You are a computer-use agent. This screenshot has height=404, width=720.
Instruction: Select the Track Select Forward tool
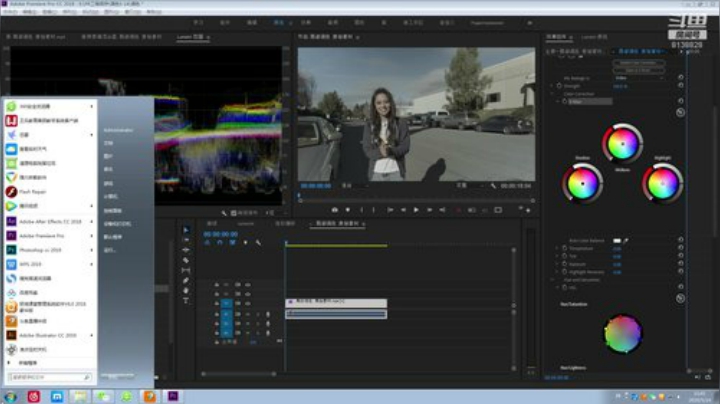(186, 240)
